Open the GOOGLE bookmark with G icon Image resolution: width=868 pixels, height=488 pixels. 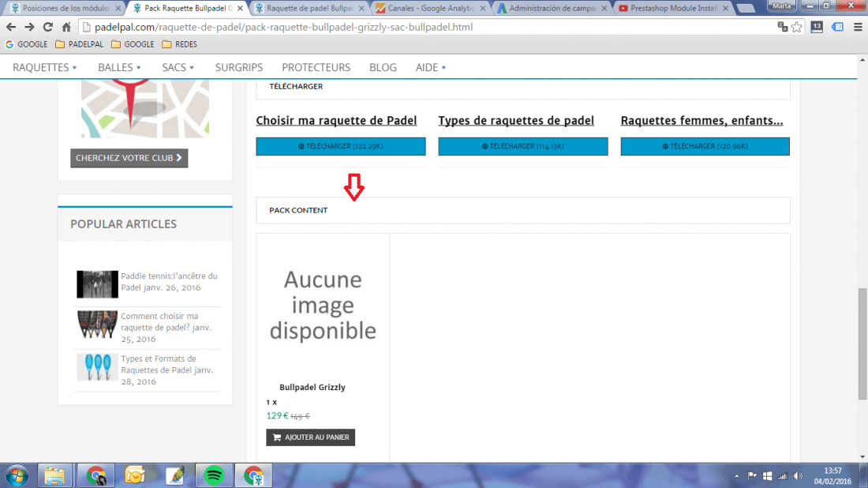coord(26,44)
